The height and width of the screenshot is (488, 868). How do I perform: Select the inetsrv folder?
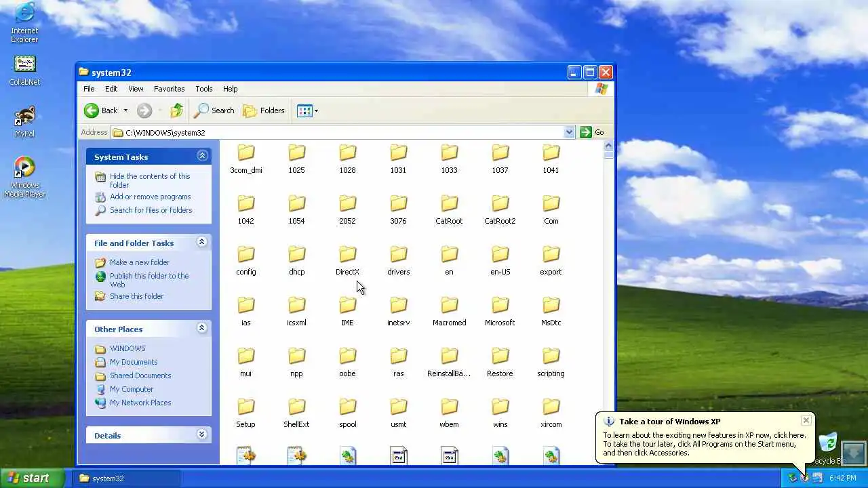[398, 312]
